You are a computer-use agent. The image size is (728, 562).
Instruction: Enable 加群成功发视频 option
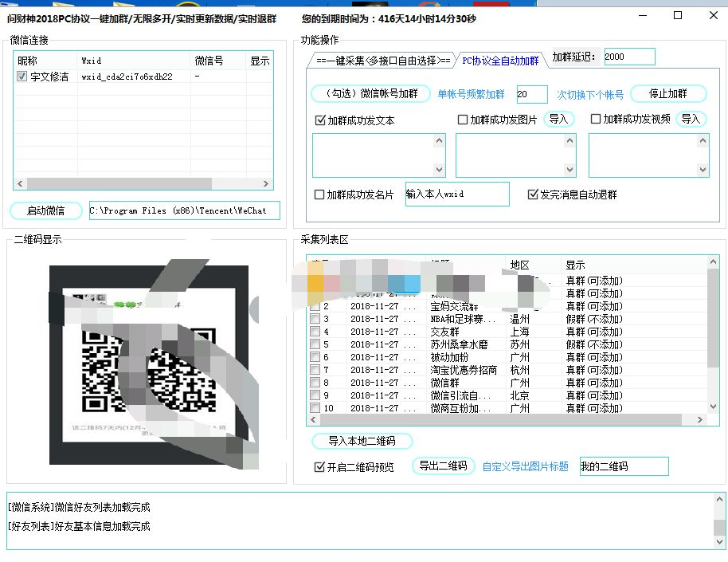tap(595, 119)
